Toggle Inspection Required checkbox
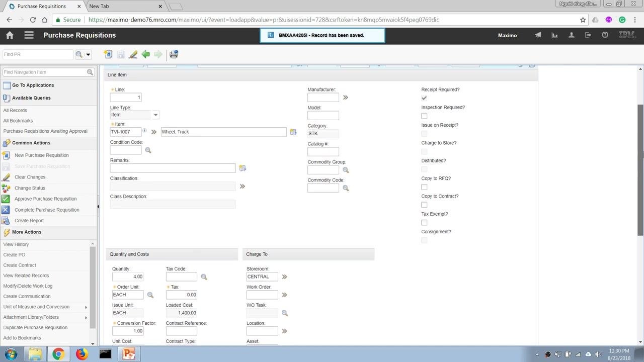Image resolution: width=644 pixels, height=362 pixels. click(x=424, y=116)
